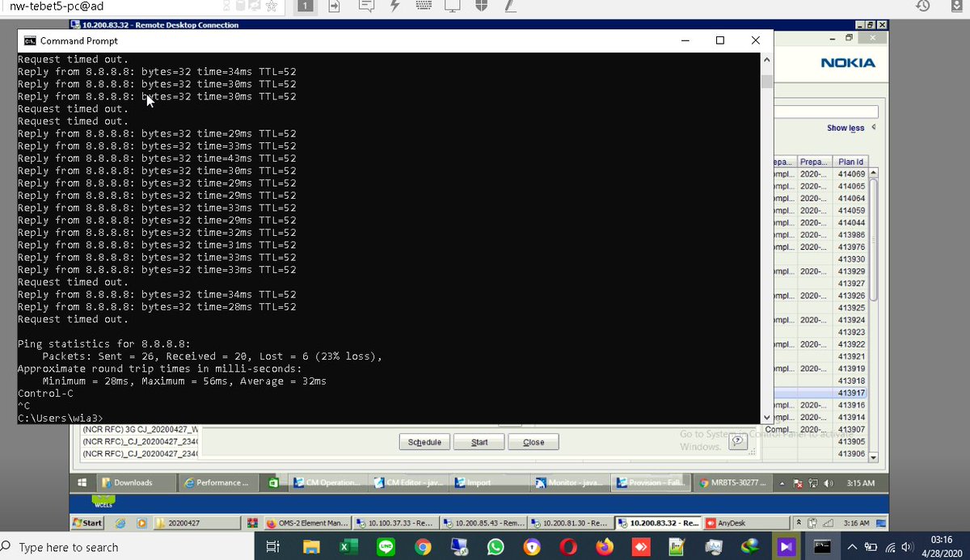Switch to AnyDesk taskbar item
Viewport: 970px width, 560px height.
pyautogui.click(x=745, y=523)
